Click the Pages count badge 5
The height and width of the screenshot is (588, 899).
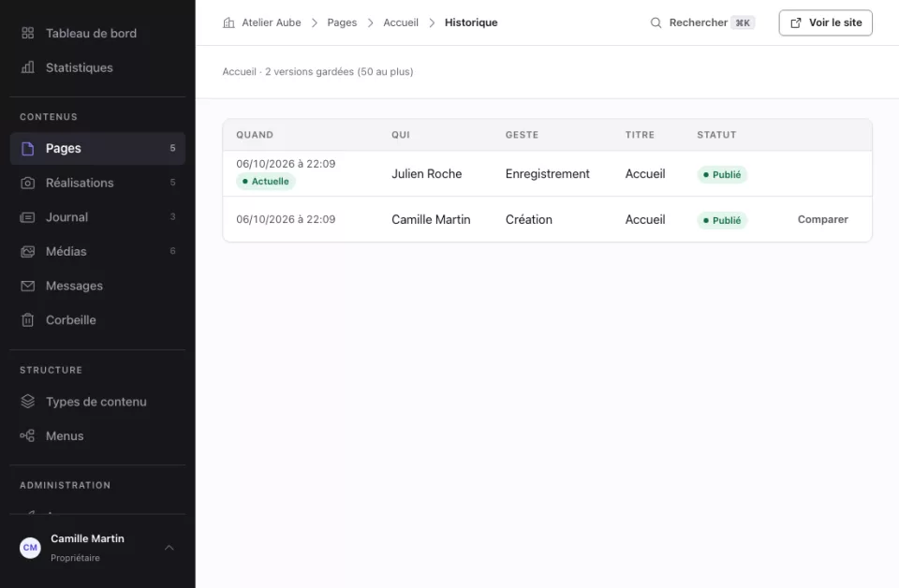click(172, 149)
